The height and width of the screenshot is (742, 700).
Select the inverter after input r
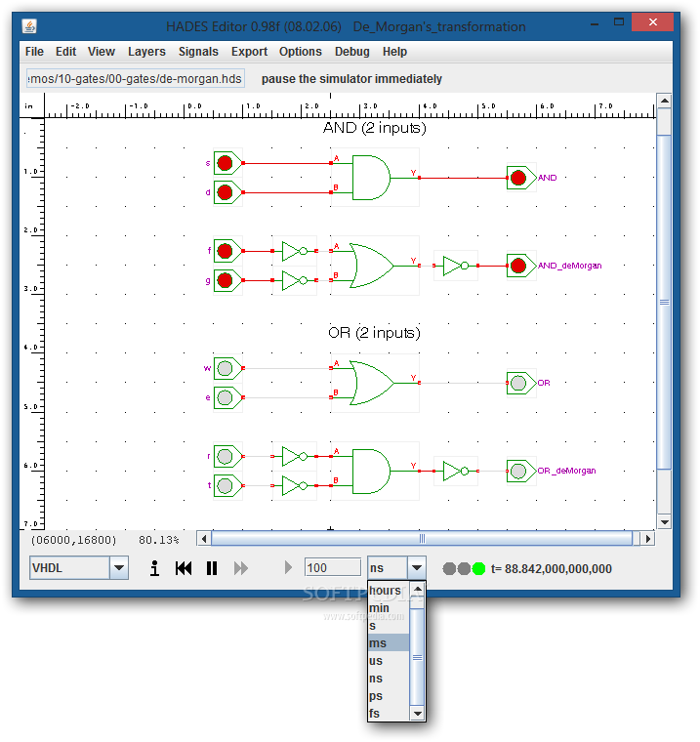point(295,457)
